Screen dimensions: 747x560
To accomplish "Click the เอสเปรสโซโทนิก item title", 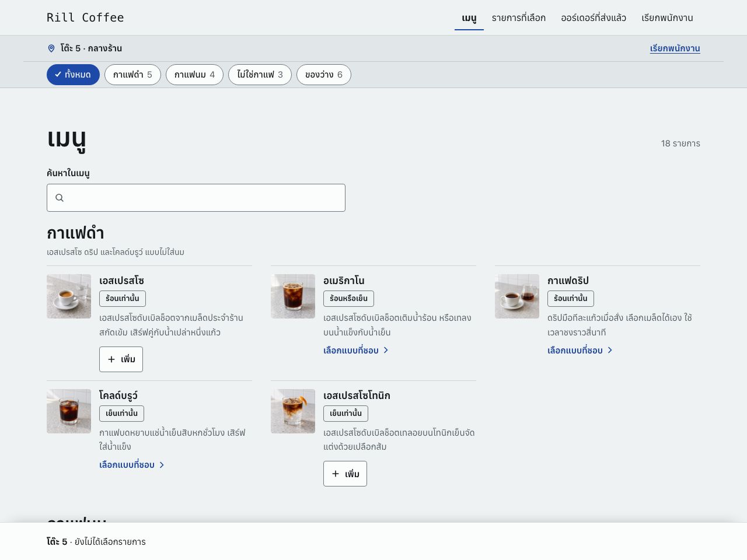I will tap(357, 395).
